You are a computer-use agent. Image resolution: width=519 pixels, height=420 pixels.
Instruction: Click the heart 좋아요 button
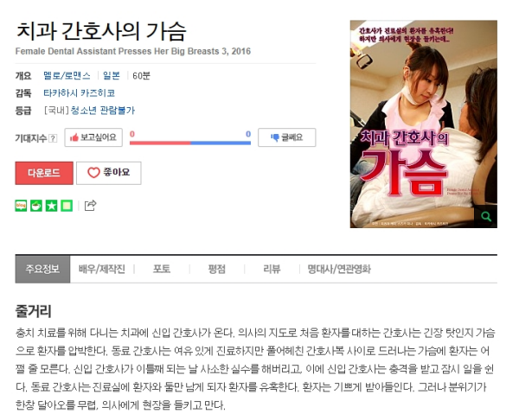click(x=109, y=173)
